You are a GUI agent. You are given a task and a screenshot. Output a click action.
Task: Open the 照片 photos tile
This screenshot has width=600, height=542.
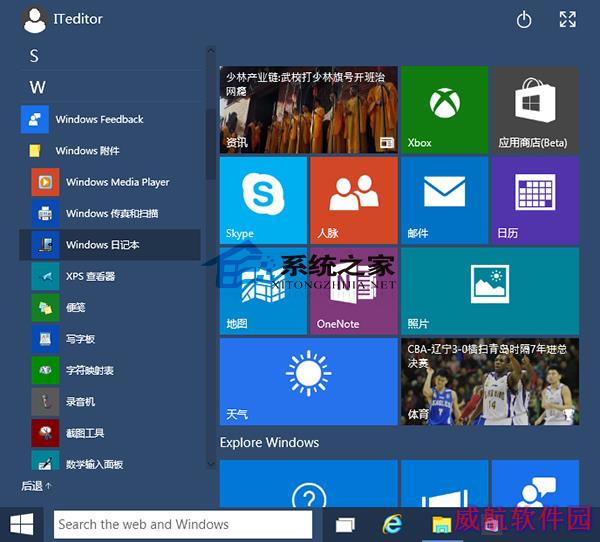point(490,291)
